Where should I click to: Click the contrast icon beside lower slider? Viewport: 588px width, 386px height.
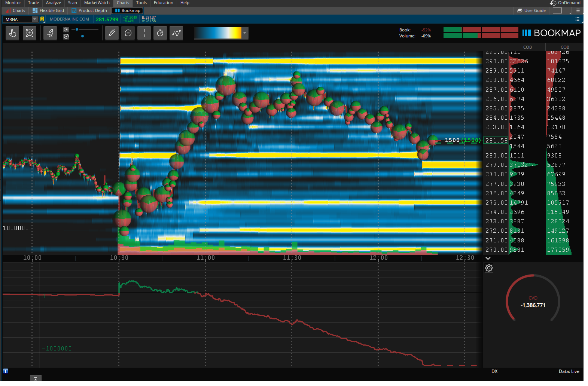click(66, 36)
